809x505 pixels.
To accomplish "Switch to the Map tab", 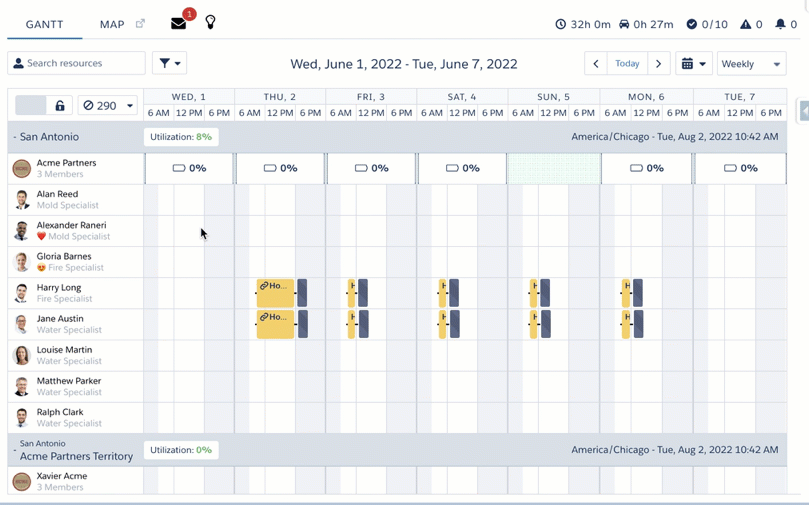I will [112, 24].
